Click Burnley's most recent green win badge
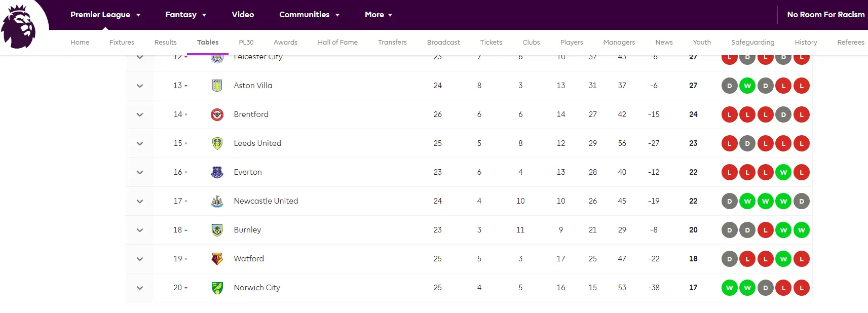The width and height of the screenshot is (868, 313). (801, 230)
